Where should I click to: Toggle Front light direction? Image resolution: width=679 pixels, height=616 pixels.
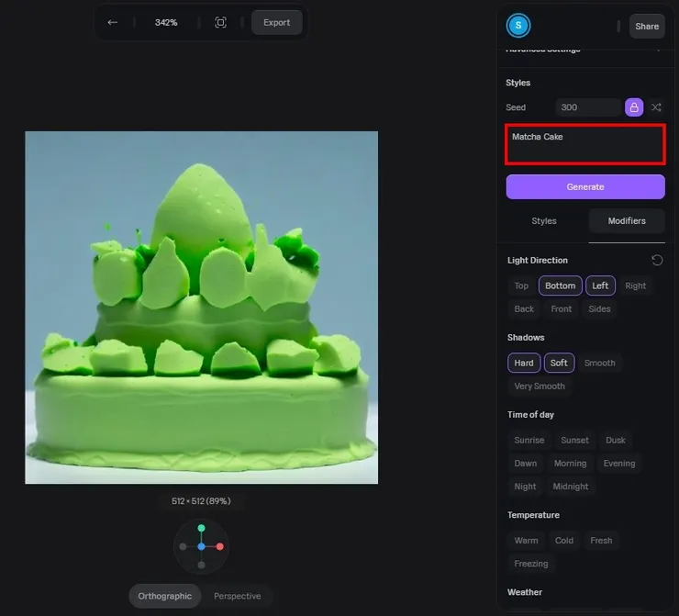pyautogui.click(x=562, y=308)
